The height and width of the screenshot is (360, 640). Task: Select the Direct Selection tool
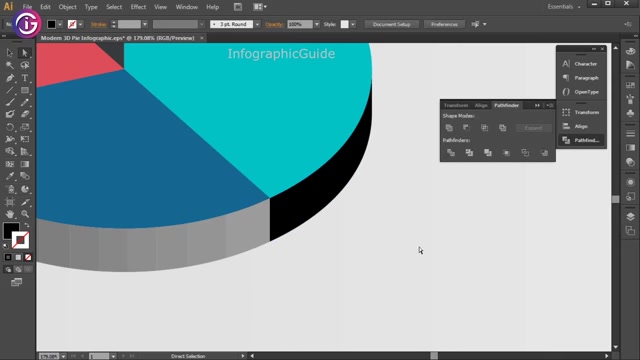pos(24,53)
